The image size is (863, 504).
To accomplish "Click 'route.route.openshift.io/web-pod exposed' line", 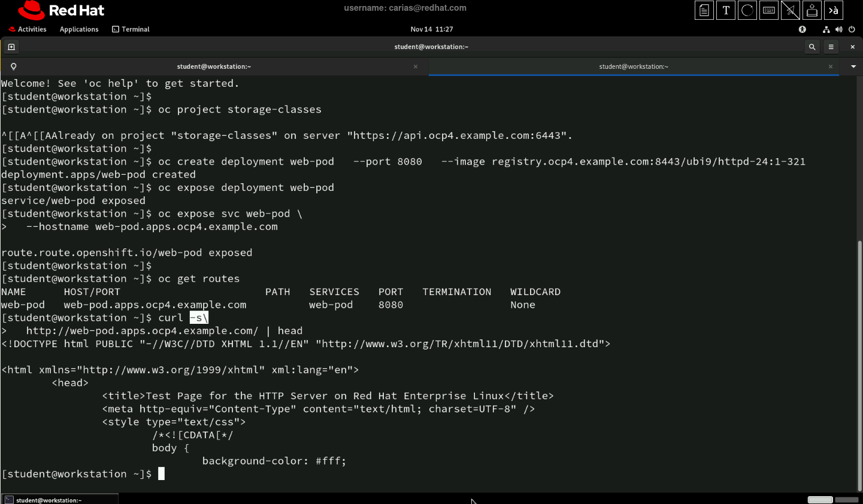I will click(126, 253).
